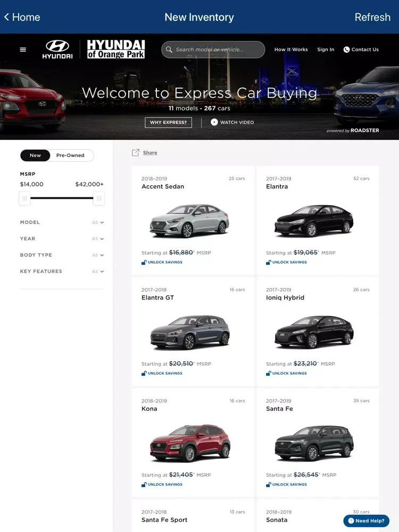Click the $42,000+ MSRP maximum value
Image resolution: width=399 pixels, height=532 pixels.
coord(89,184)
